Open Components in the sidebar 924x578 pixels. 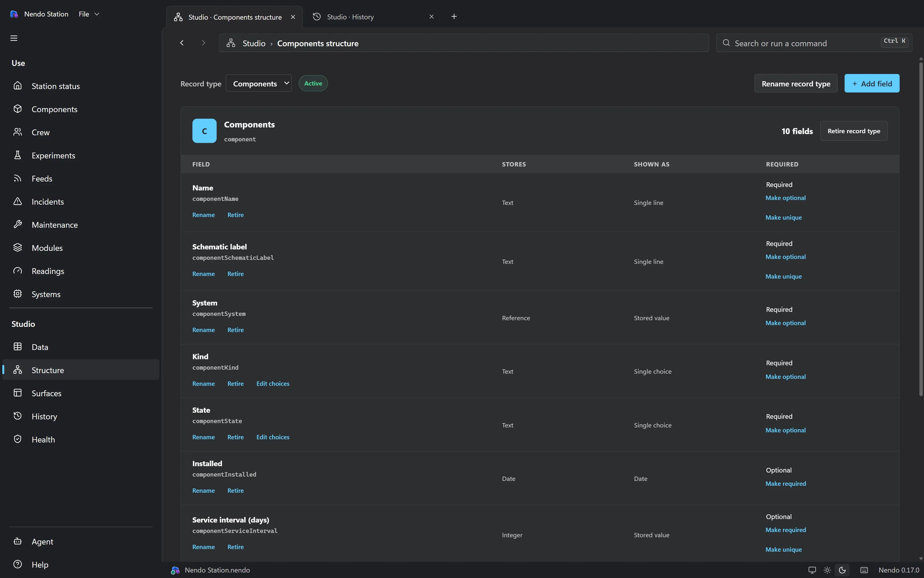81,109
